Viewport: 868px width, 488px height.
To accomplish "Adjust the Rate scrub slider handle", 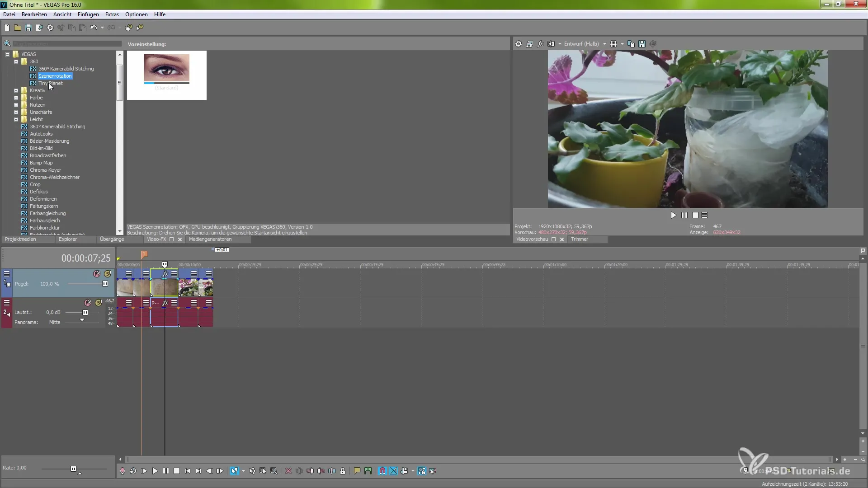I will [73, 469].
